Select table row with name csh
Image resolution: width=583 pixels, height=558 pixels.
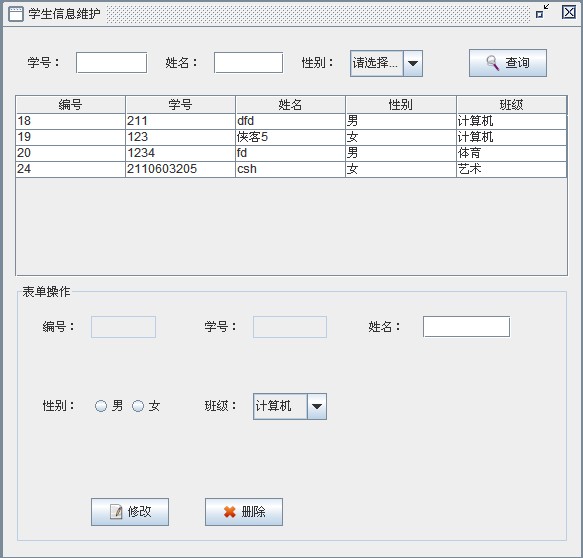point(291,169)
